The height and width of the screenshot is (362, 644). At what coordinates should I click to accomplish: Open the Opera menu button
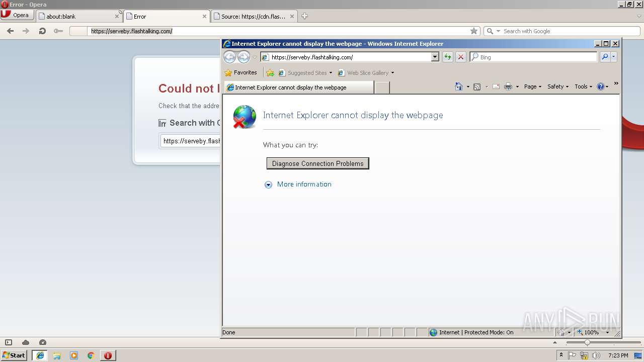click(17, 15)
